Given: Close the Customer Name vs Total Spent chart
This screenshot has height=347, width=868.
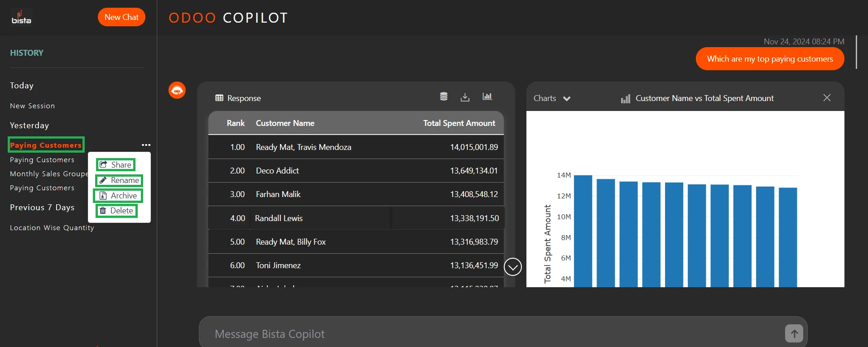Looking at the screenshot, I should [x=826, y=98].
